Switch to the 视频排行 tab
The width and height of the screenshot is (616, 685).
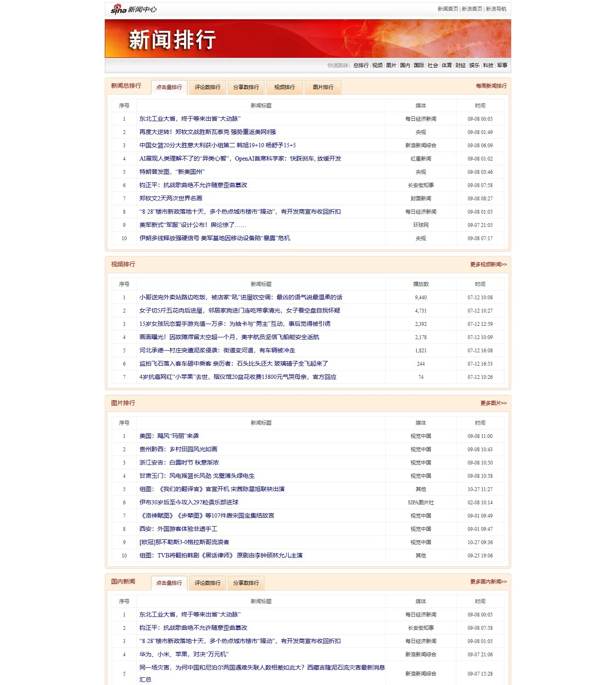click(x=284, y=87)
